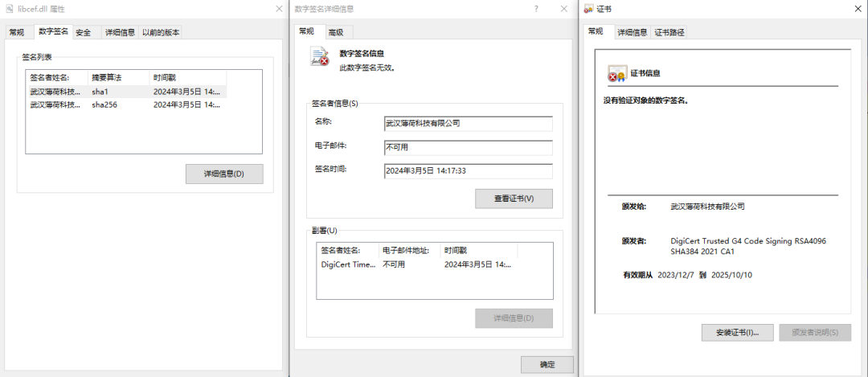The width and height of the screenshot is (868, 377).
Task: Click the 签名者姓名 column header in countersignatures list
Action: (348, 251)
